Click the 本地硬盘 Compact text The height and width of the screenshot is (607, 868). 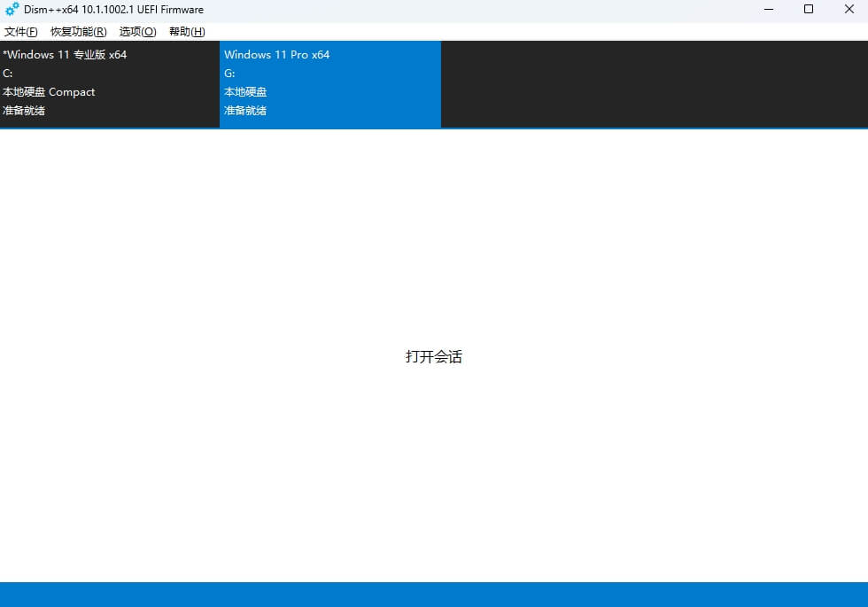click(49, 92)
